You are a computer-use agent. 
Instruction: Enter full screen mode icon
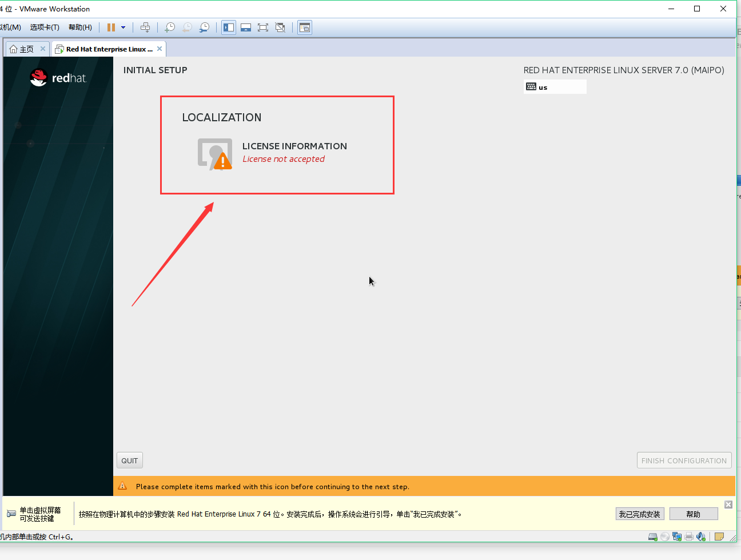point(263,27)
